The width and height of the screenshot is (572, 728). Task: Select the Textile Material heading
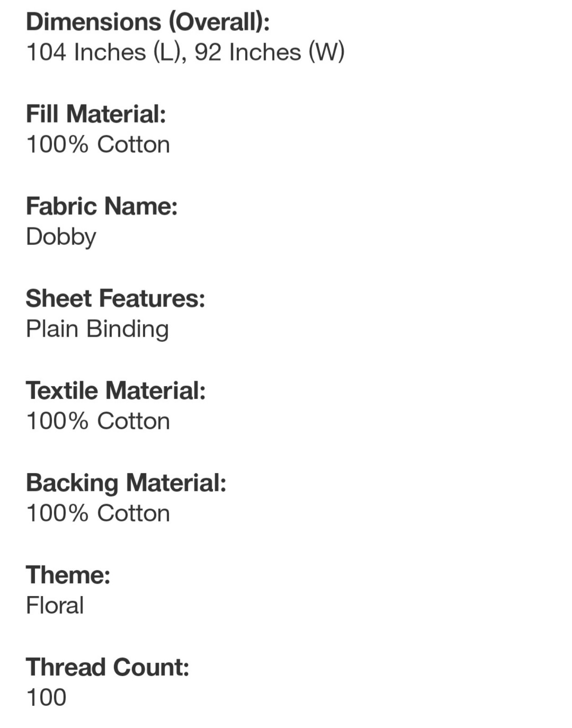116,391
